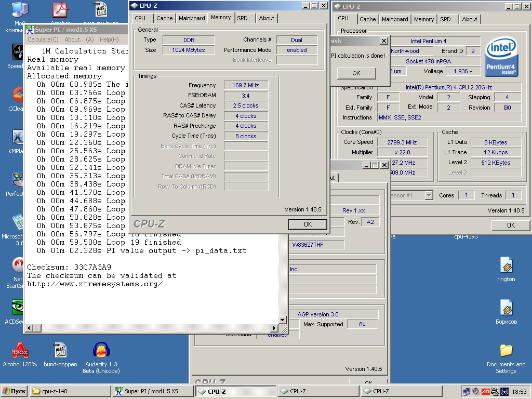Close the PI calculation finish dialog
Screen dimensions: 532x399
384,41
